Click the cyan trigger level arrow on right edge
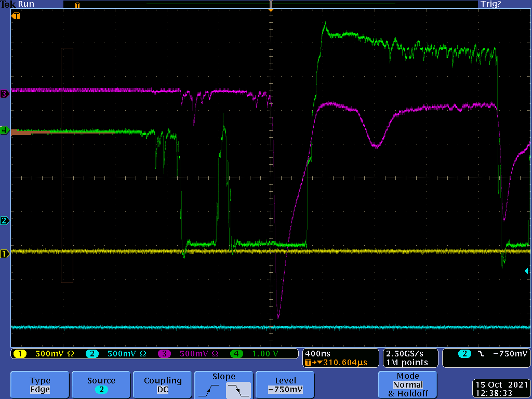 (x=527, y=271)
